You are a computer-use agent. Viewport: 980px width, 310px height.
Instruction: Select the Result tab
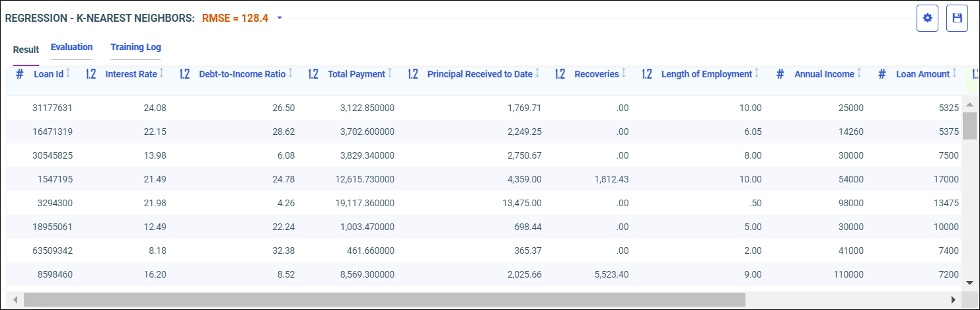click(x=26, y=50)
